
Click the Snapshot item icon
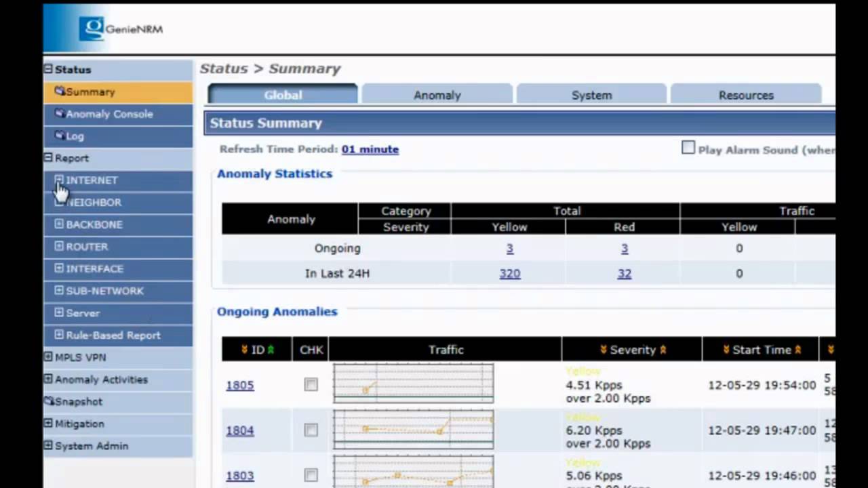click(49, 401)
